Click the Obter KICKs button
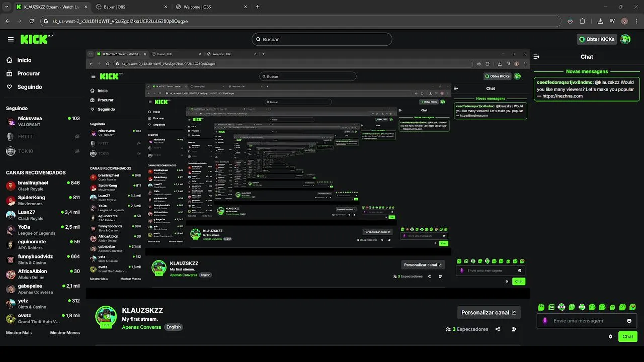Viewport: 644px width, 362px height. (x=597, y=39)
